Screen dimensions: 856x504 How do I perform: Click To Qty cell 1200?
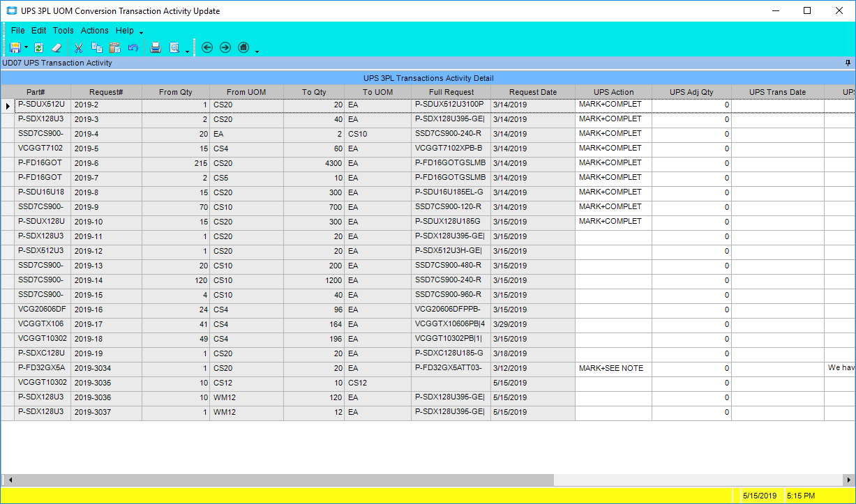click(314, 281)
